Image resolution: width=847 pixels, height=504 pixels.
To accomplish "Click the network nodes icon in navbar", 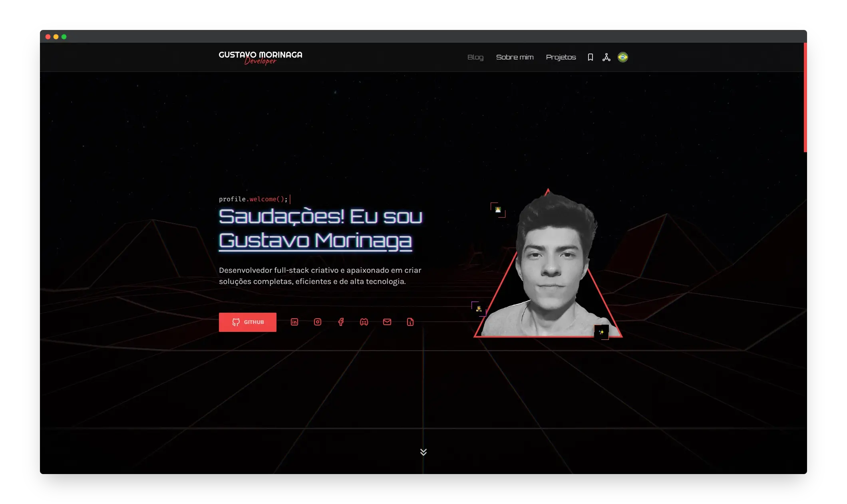I will click(606, 57).
